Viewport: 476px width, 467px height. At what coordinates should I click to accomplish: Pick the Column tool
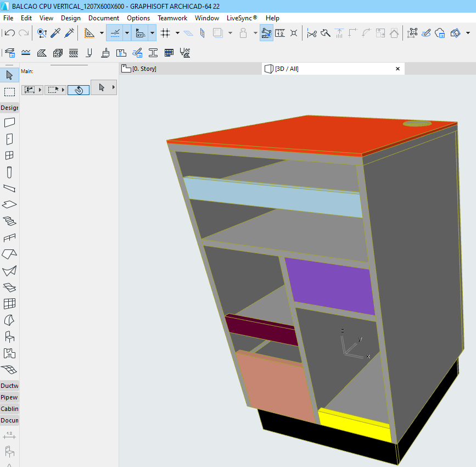click(x=9, y=172)
